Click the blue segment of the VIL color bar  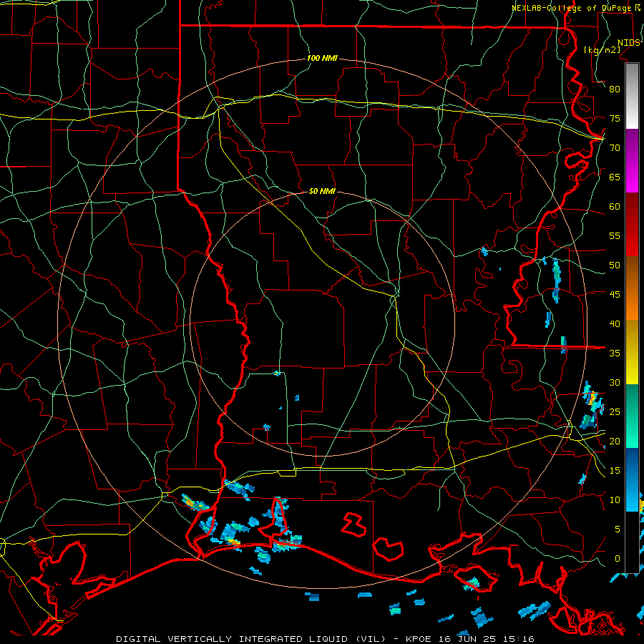point(632,479)
